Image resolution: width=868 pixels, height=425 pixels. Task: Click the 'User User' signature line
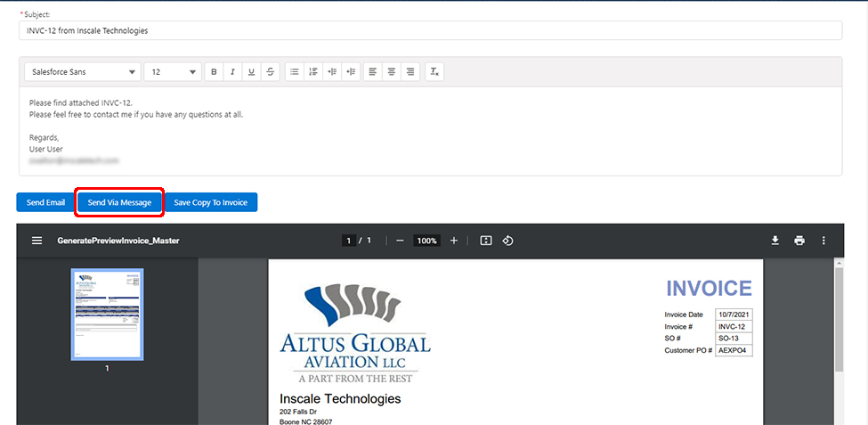pyautogui.click(x=46, y=149)
